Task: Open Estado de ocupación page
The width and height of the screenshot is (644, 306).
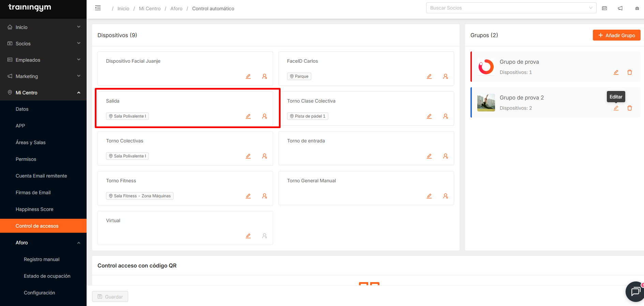Action: [x=47, y=276]
